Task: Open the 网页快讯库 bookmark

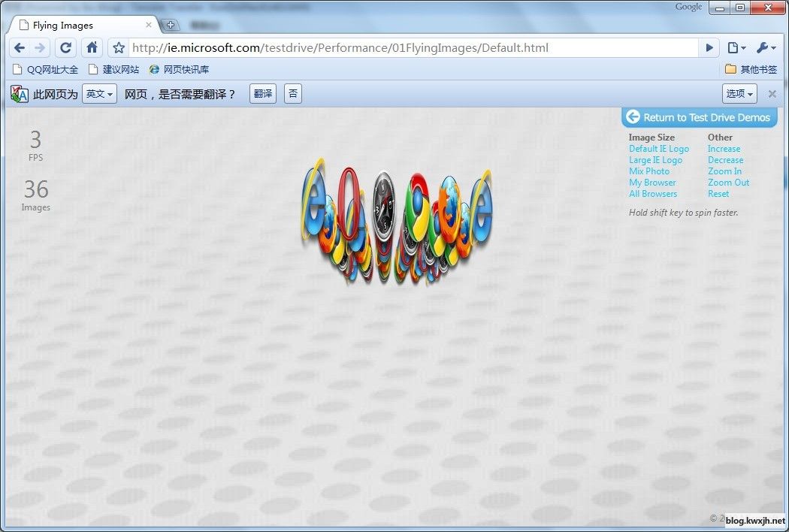Action: point(179,69)
